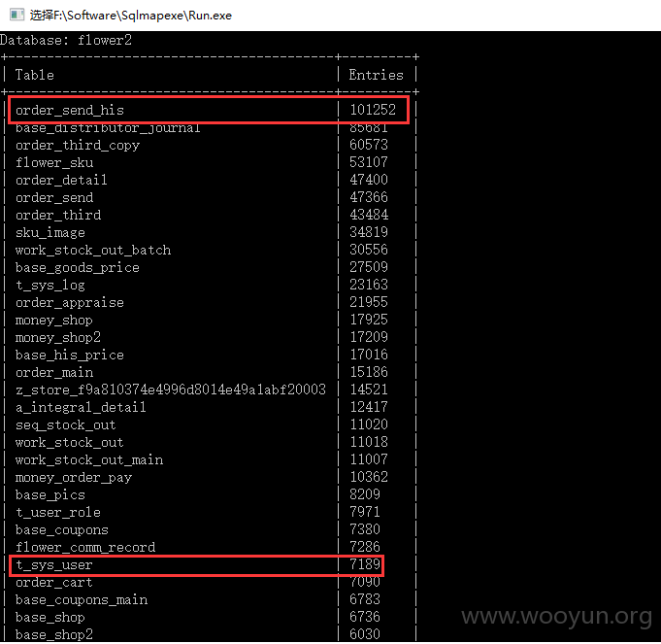This screenshot has width=661, height=644.
Task: Select table name seq_stock_out
Action: [66, 425]
